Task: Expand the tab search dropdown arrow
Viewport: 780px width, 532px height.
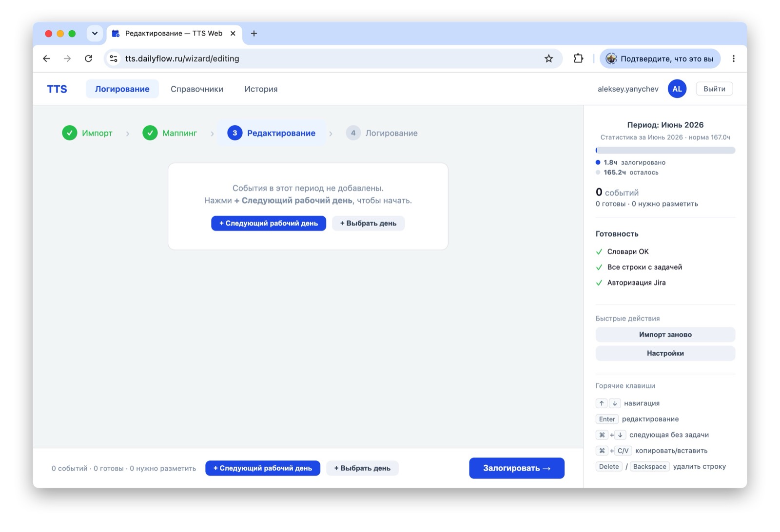Action: point(95,33)
